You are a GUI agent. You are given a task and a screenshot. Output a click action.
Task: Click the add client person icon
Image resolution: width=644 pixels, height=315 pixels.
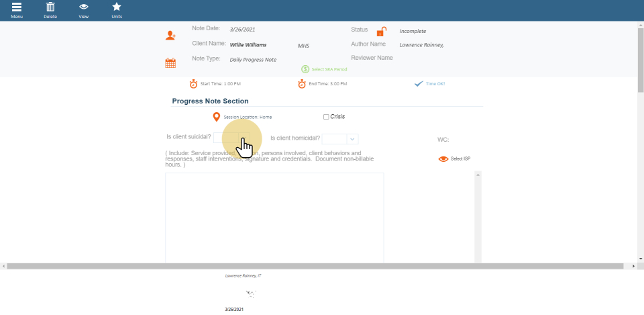[x=170, y=36]
